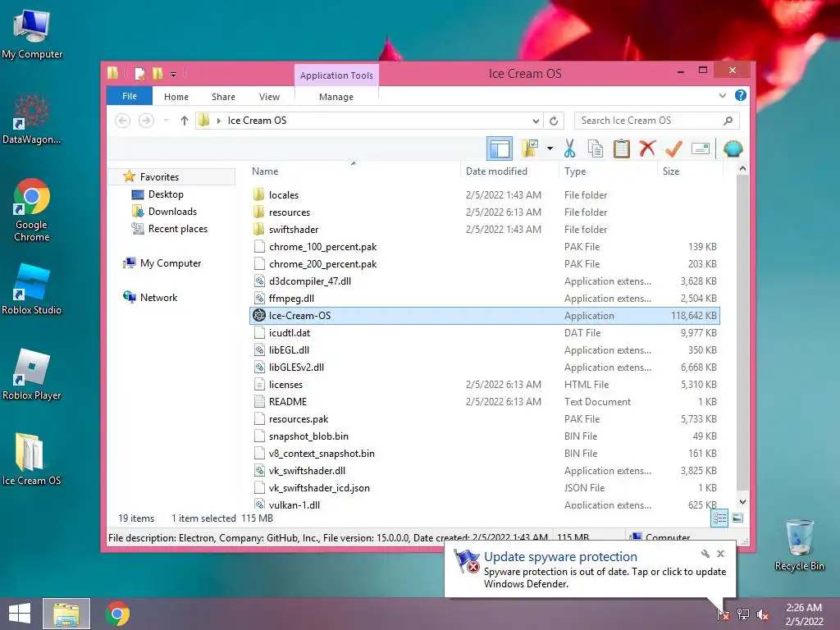Click the Copy icon in toolbar
Screen dimensions: 840x630
pos(596,148)
